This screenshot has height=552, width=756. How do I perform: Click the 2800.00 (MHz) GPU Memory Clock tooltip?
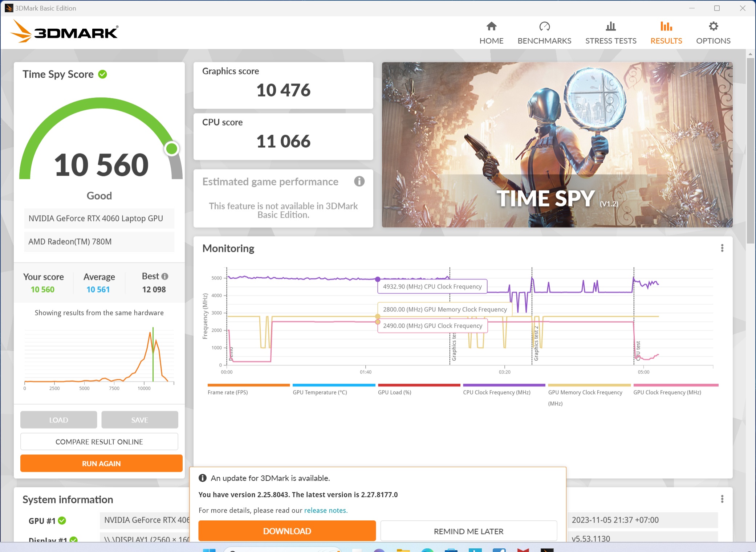445,309
